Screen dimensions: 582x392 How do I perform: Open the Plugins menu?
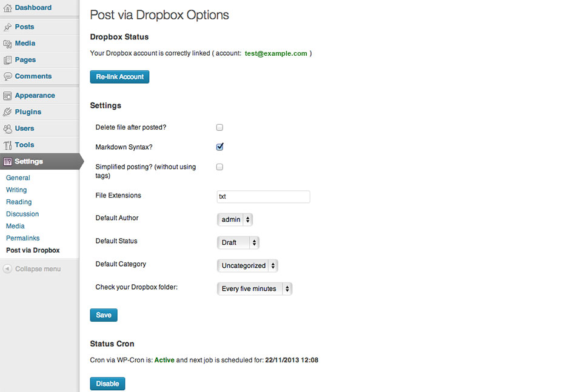pos(28,111)
